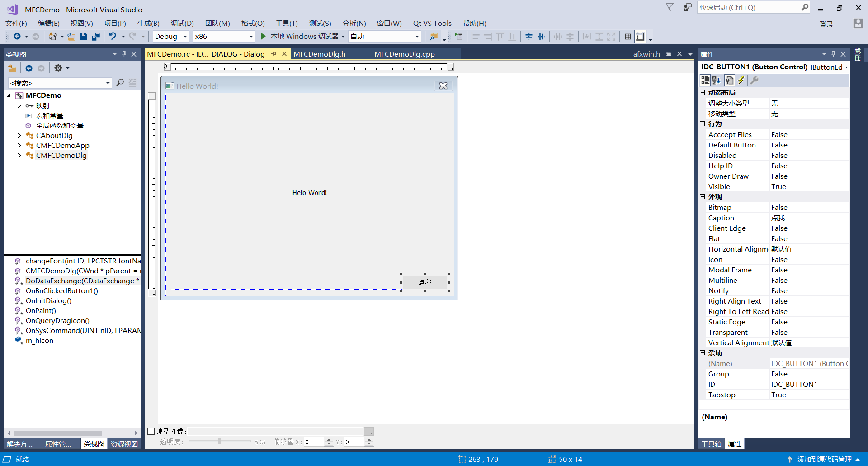Click 添加到源代码管理 in the status bar
Image resolution: width=868 pixels, height=466 pixels.
click(824, 459)
